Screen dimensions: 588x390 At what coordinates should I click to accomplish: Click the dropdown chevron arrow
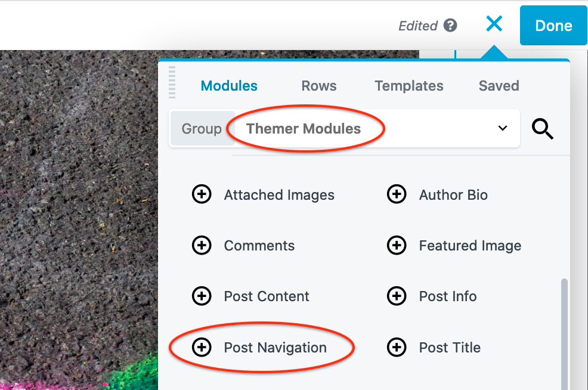click(x=503, y=129)
